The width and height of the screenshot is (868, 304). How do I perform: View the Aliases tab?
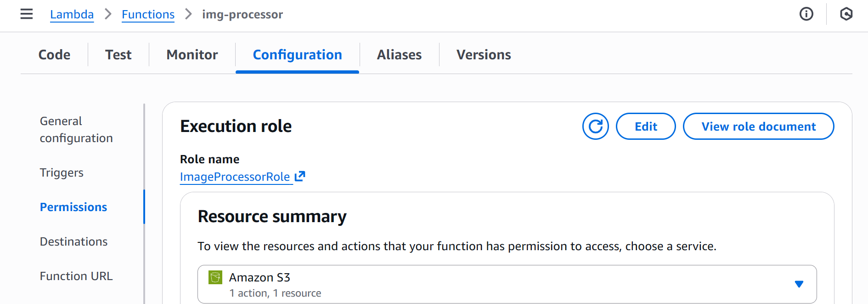click(399, 55)
